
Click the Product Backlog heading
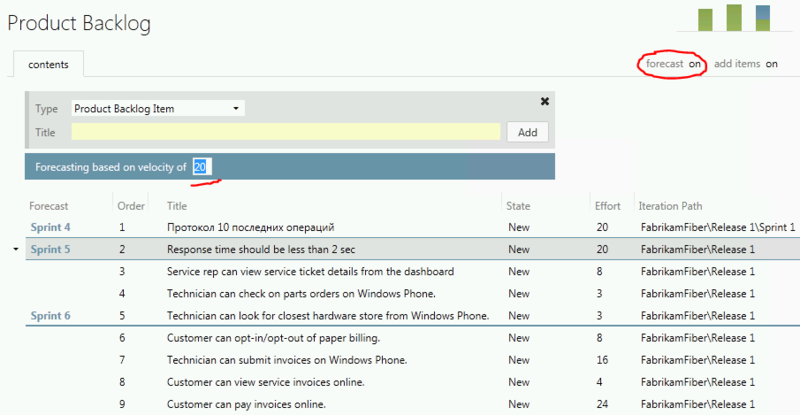coord(79,23)
